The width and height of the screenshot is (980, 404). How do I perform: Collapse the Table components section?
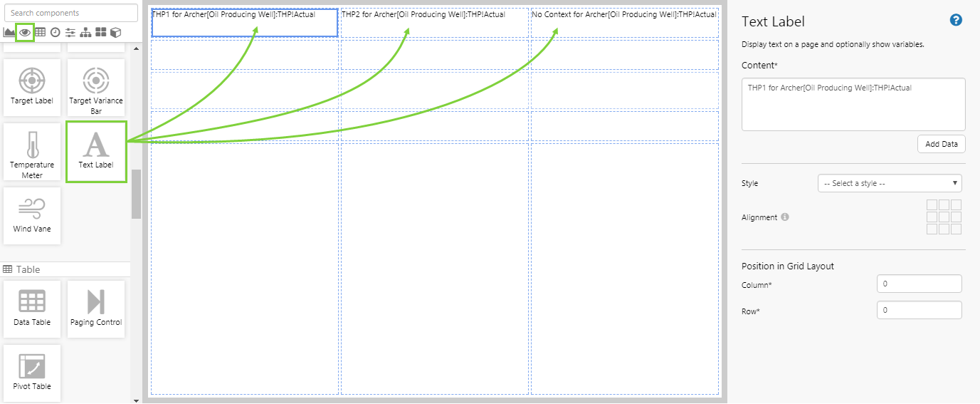click(x=28, y=269)
